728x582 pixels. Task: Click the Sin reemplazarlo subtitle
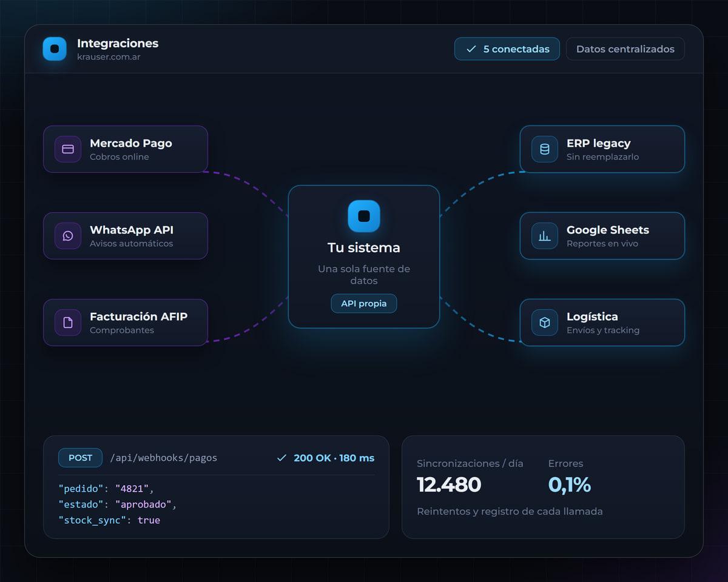(x=603, y=157)
